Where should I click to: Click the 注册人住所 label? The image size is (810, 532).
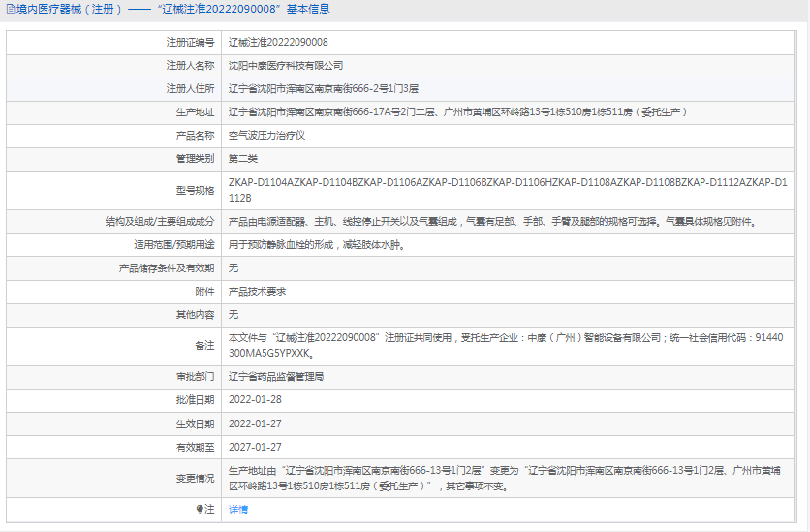click(190, 89)
